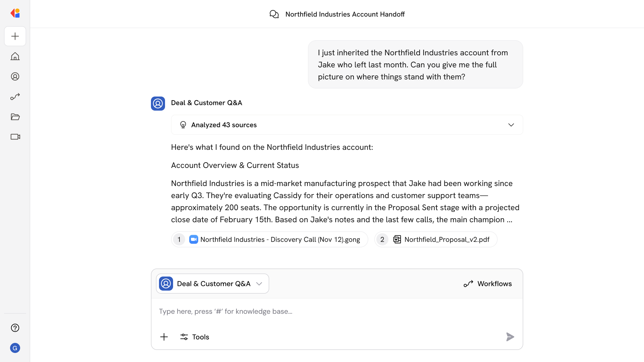The width and height of the screenshot is (644, 362).
Task: Open the Home sidebar icon
Action: [15, 56]
